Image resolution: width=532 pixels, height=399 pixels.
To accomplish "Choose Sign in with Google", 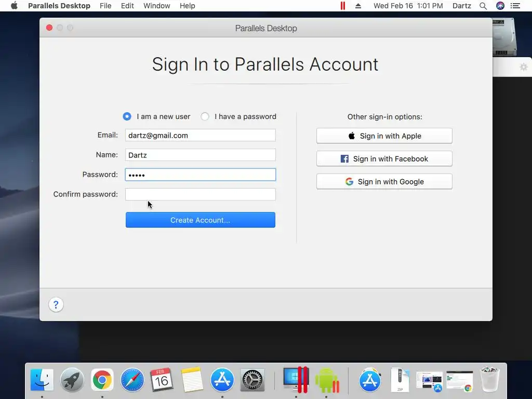I will click(x=384, y=181).
